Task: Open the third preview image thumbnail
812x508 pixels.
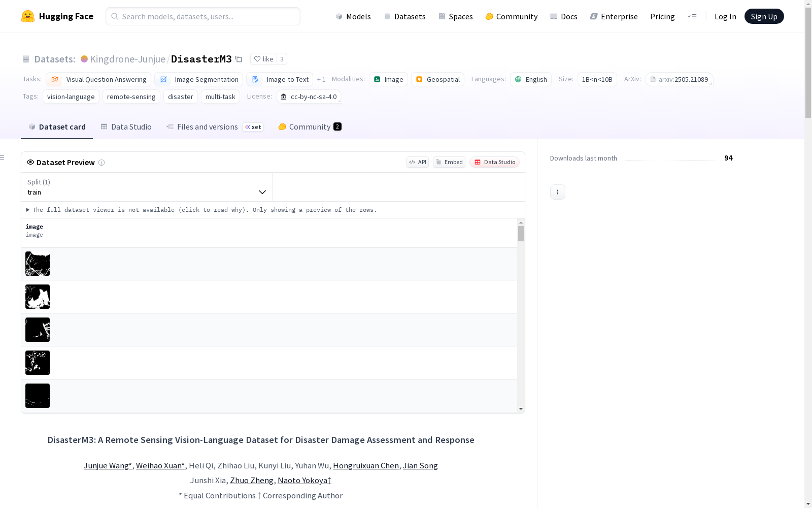Action: 38,330
